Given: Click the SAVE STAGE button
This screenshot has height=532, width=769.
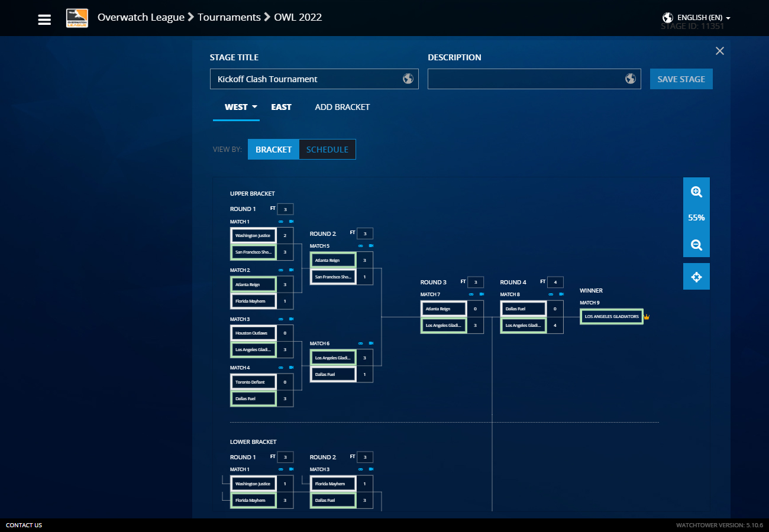Looking at the screenshot, I should 681,79.
